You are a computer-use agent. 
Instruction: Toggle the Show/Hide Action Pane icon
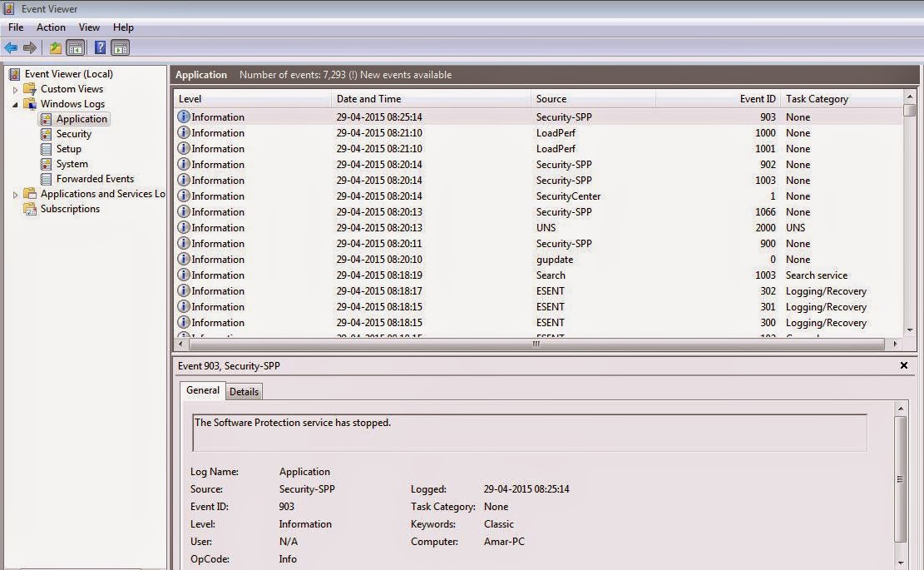[x=120, y=47]
